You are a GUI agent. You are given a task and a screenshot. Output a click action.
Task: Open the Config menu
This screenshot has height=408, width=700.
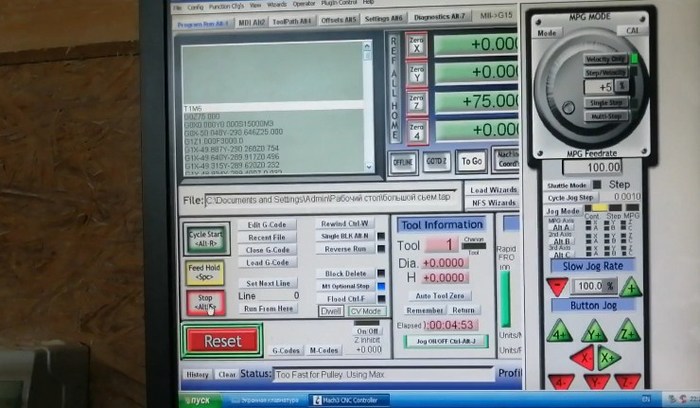[196, 7]
